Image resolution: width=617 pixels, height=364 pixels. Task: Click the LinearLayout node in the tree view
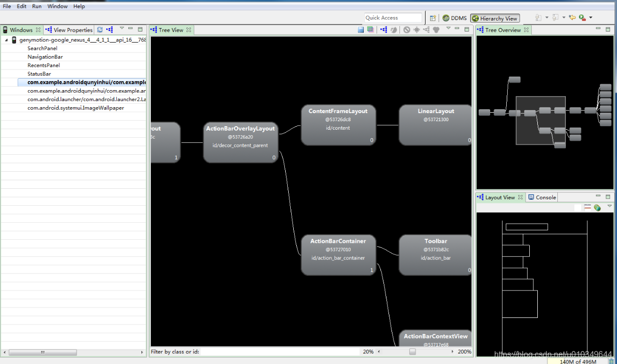[435, 125]
